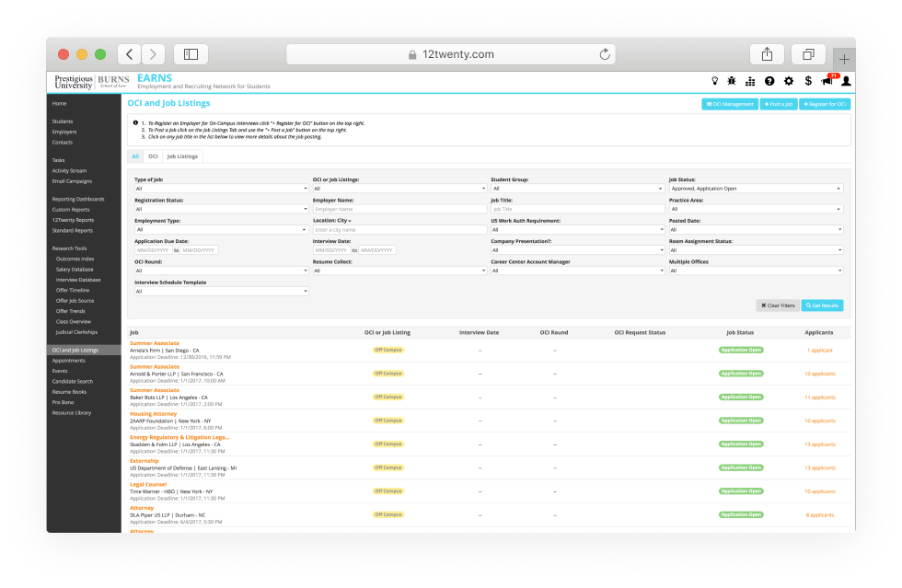902x588 pixels.
Task: Expand the Practice Area dropdown
Action: click(756, 210)
